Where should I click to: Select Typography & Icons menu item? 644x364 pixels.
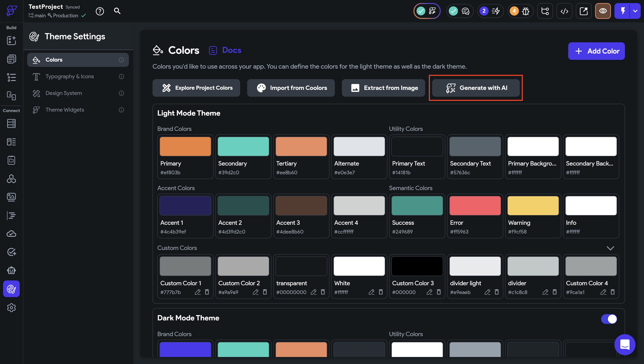(70, 77)
